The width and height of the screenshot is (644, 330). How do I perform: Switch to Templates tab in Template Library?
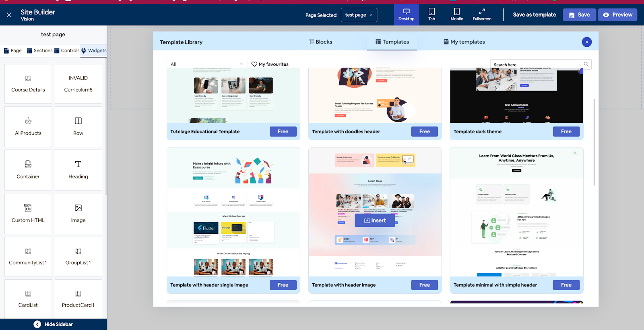tap(392, 42)
